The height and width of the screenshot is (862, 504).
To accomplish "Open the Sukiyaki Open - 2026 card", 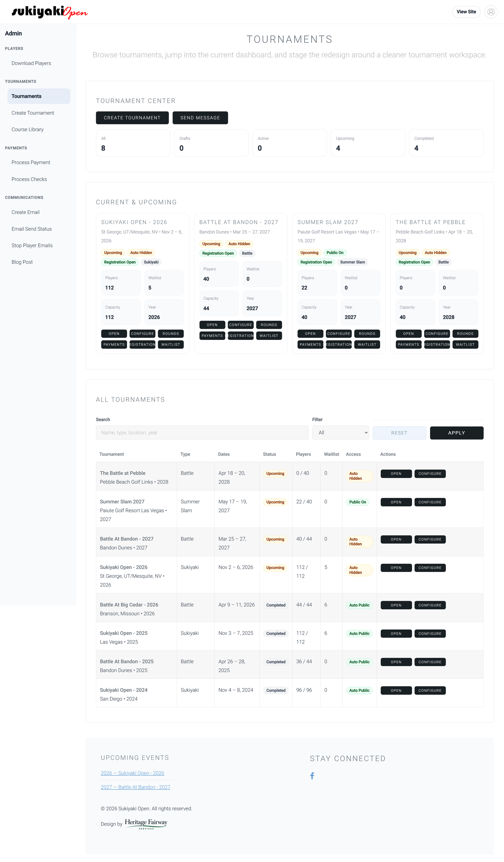I will [114, 334].
